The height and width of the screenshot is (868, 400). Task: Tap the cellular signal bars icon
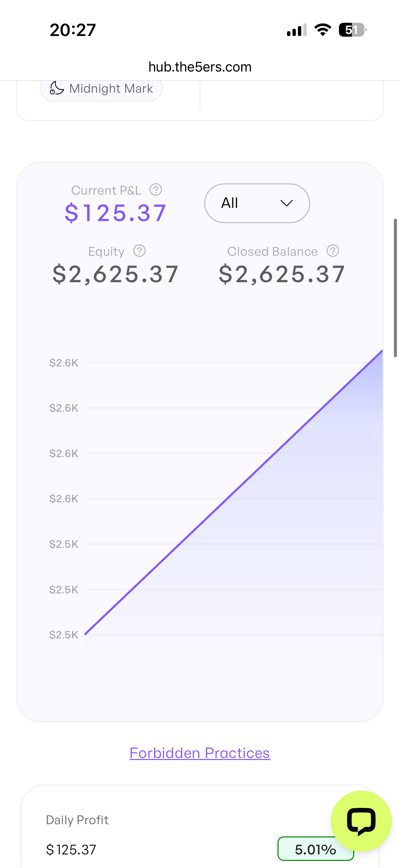[x=297, y=30]
